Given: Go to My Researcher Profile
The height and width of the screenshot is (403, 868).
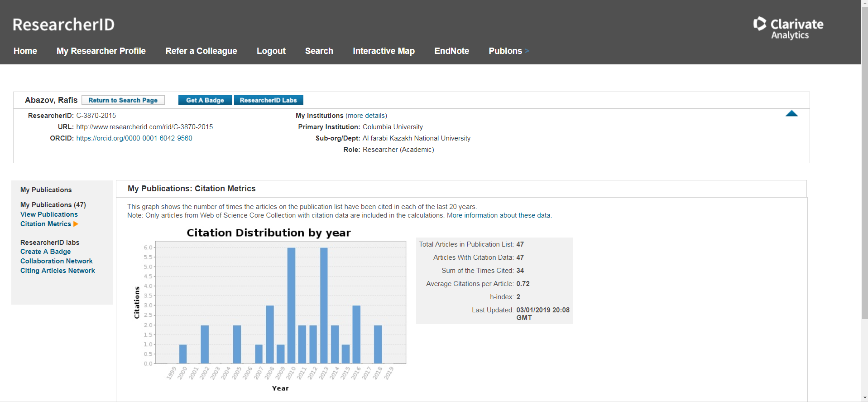Looking at the screenshot, I should 101,51.
